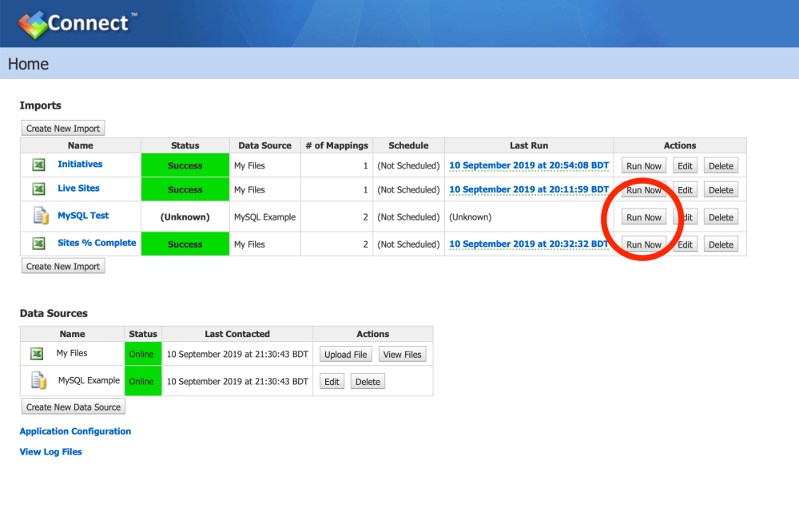This screenshot has height=532, width=799.
Task: Delete the MySQL Example data source
Action: coord(368,381)
